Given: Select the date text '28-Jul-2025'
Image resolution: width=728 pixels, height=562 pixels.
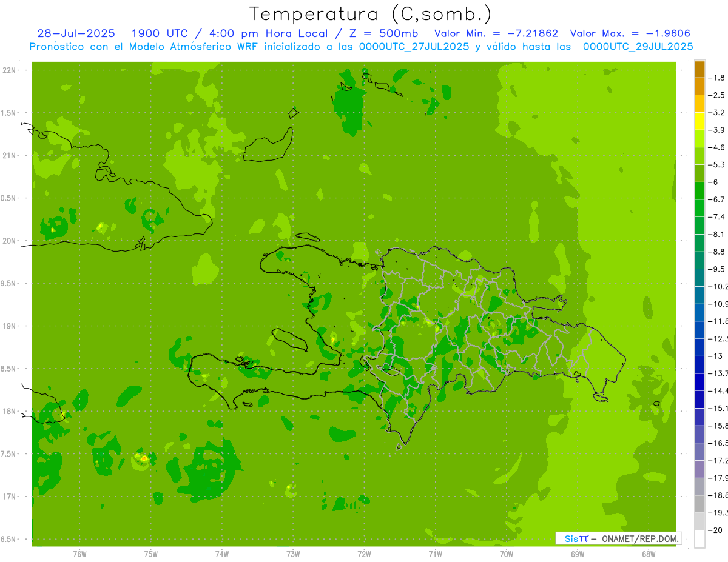Looking at the screenshot, I should coord(77,33).
